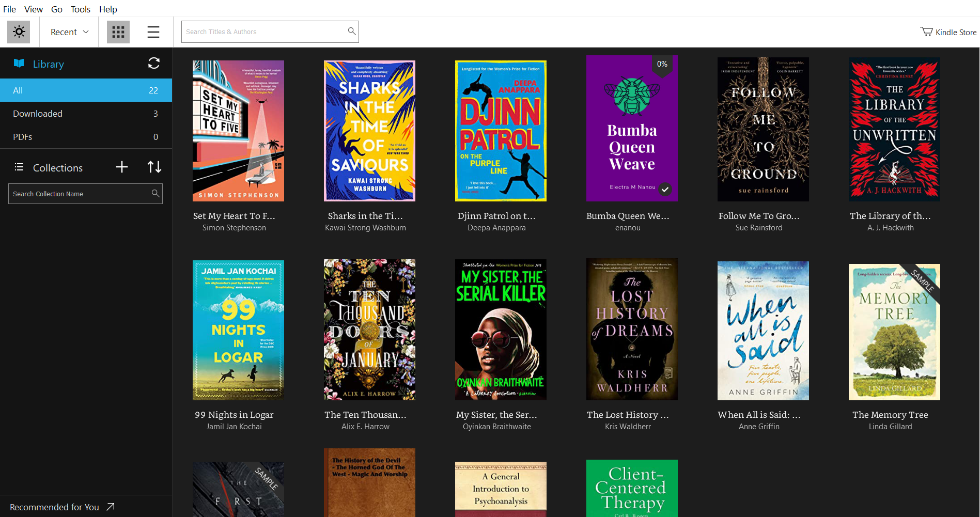
Task: Switch to list view
Action: point(153,32)
